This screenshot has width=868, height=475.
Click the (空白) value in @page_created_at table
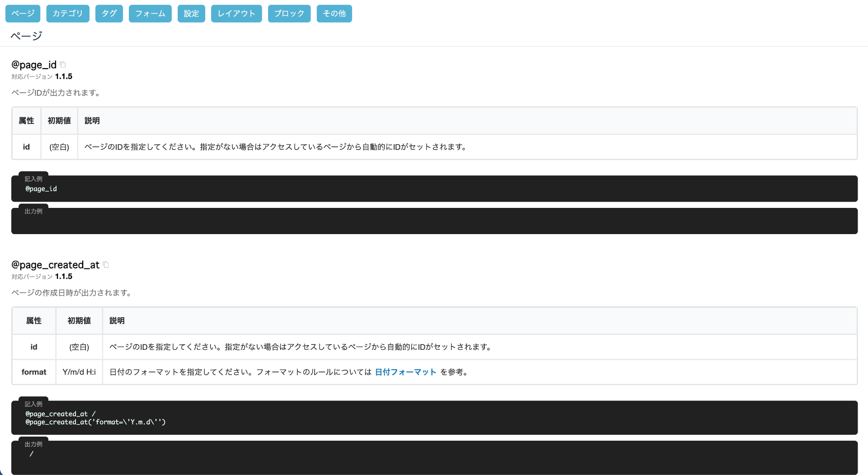click(79, 347)
